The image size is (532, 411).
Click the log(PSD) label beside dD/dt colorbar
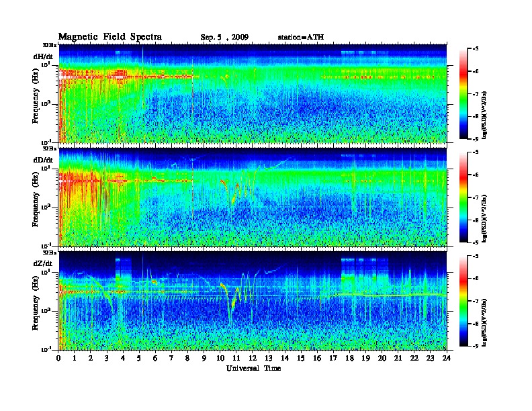coord(484,218)
